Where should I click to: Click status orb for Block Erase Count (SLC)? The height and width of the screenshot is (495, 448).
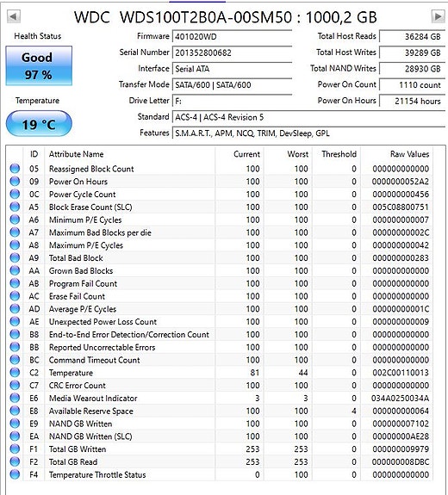pyautogui.click(x=15, y=207)
